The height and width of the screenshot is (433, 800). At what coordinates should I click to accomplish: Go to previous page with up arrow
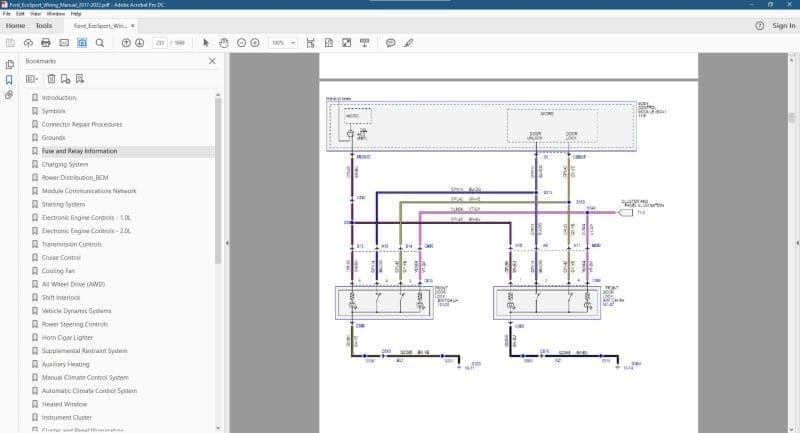point(126,43)
